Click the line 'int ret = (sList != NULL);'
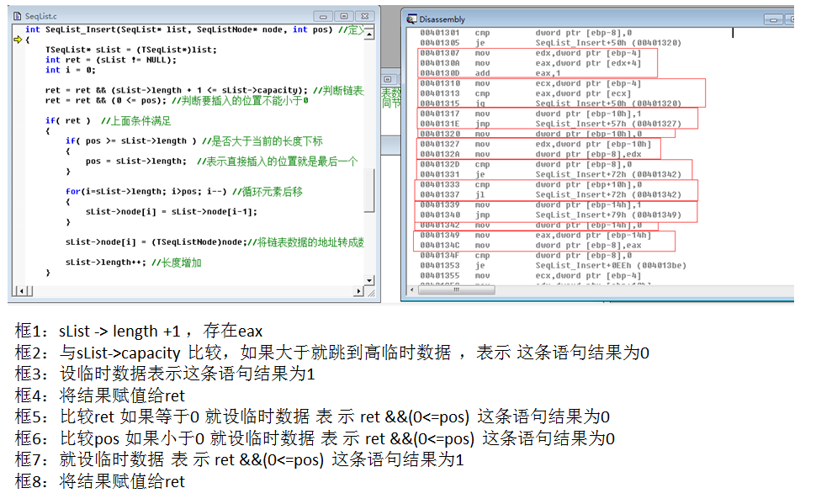The image size is (816, 504). (111, 60)
